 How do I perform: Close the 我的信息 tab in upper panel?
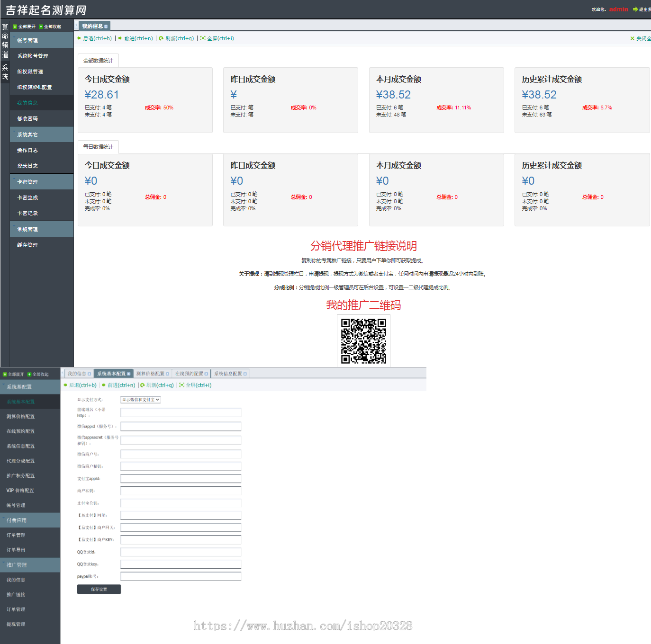pyautogui.click(x=106, y=27)
